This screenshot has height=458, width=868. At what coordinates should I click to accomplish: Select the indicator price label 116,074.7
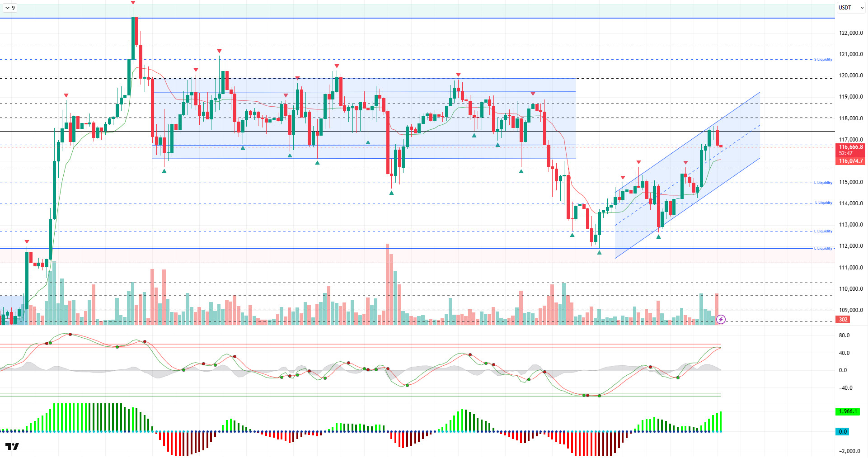pyautogui.click(x=851, y=161)
